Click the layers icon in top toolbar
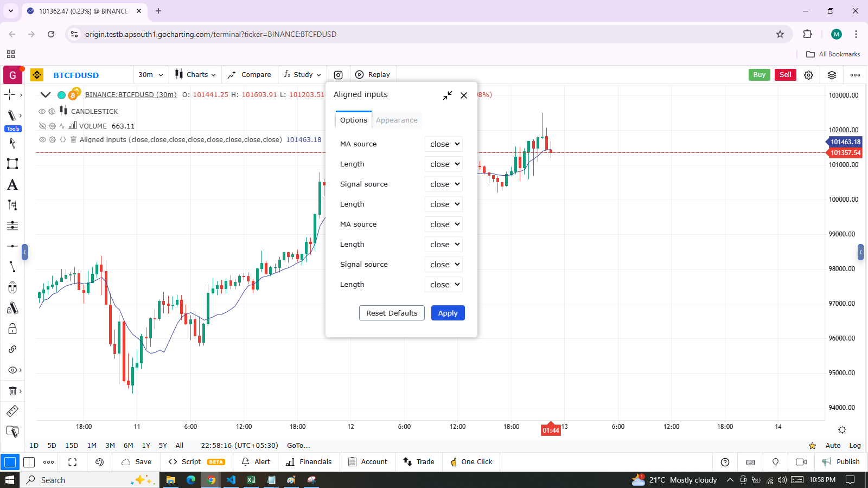The height and width of the screenshot is (488, 868). tap(832, 75)
